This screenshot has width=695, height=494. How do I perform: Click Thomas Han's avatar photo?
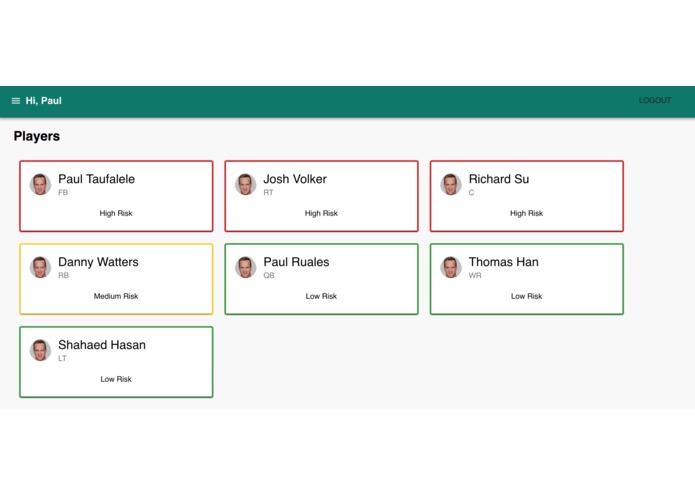tap(451, 267)
